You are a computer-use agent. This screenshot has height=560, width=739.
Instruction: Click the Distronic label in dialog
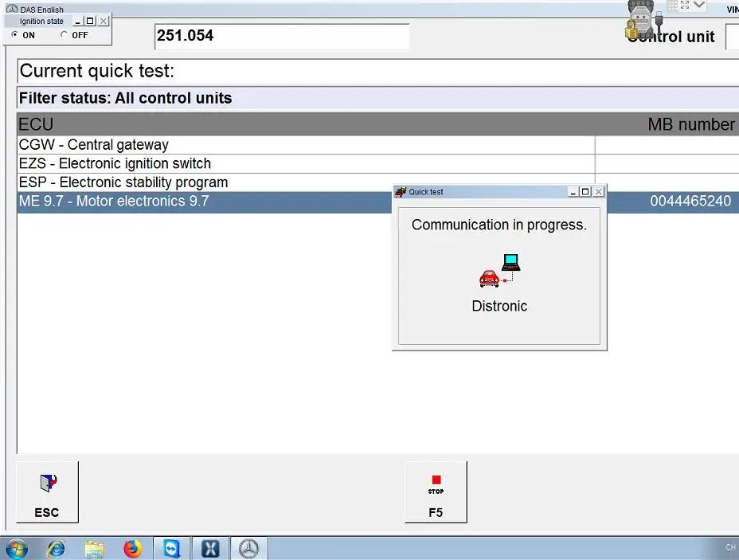tap(499, 306)
